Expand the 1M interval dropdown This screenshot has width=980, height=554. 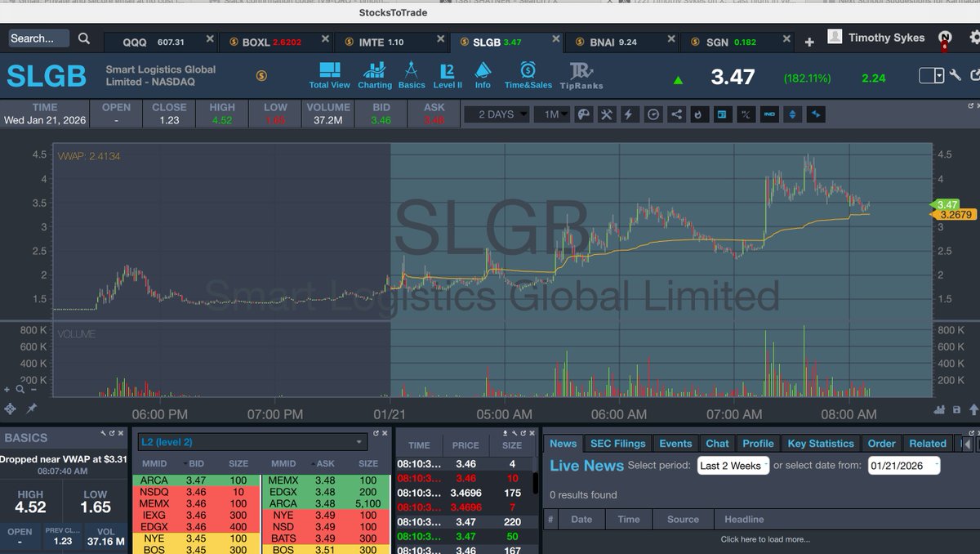[552, 114]
